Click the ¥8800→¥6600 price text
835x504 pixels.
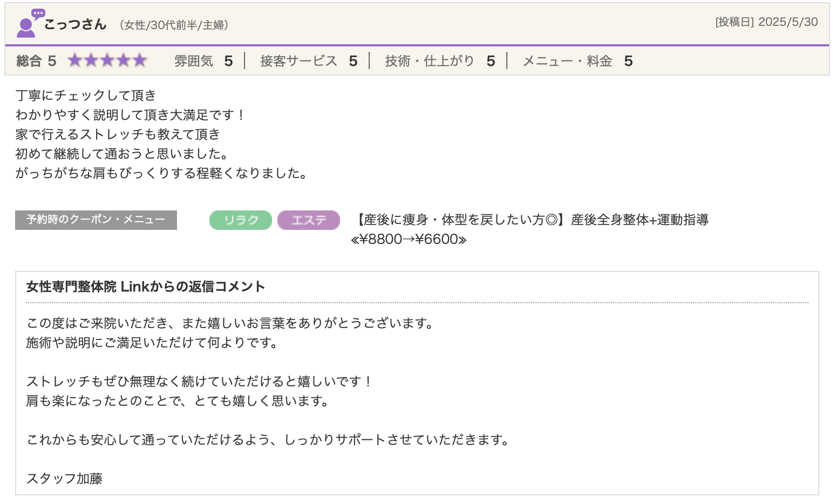pos(409,239)
